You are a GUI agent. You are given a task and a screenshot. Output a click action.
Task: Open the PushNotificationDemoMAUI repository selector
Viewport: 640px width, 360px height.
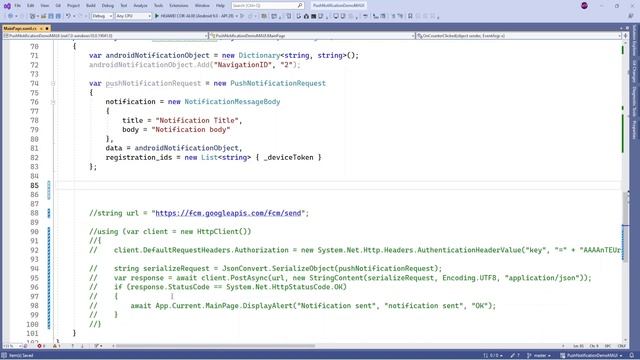coord(592,356)
